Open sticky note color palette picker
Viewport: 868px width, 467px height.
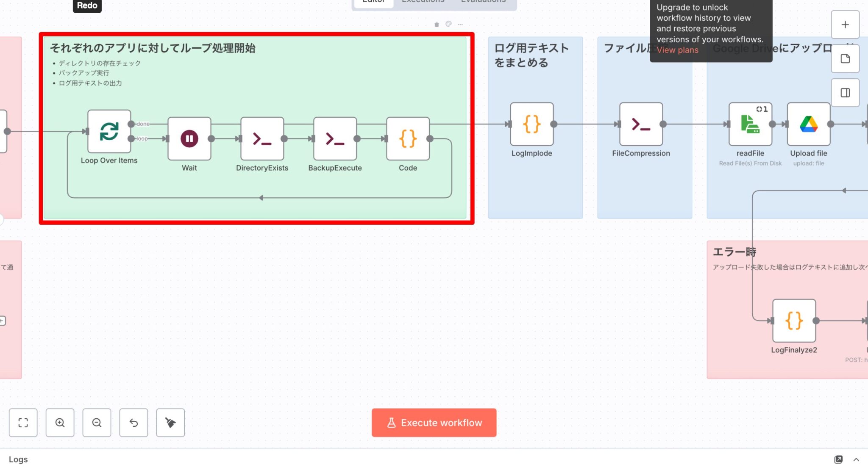(448, 24)
